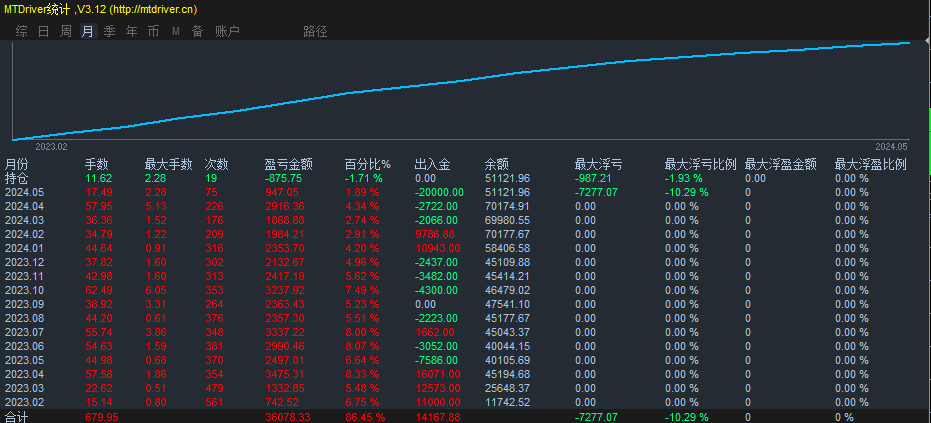Click the 次数 column header
Viewport: 931px width, 423px height.
(217, 165)
